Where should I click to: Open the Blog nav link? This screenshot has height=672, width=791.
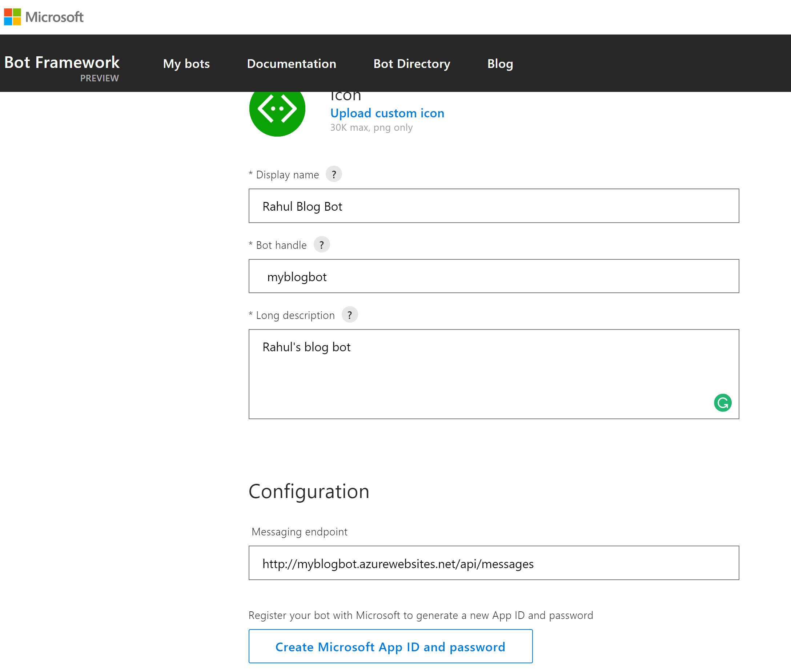click(x=500, y=64)
